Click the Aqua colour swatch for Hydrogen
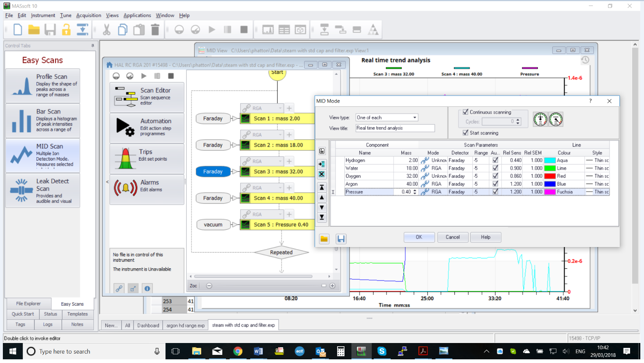644x363 pixels. (x=550, y=160)
